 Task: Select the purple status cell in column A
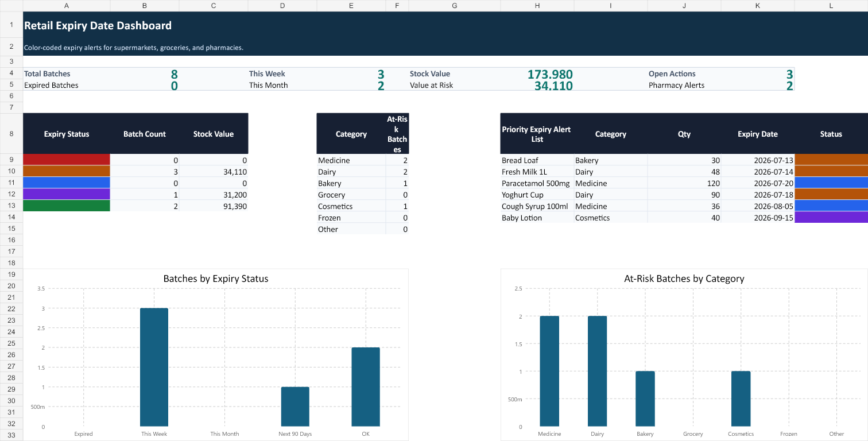tap(67, 194)
